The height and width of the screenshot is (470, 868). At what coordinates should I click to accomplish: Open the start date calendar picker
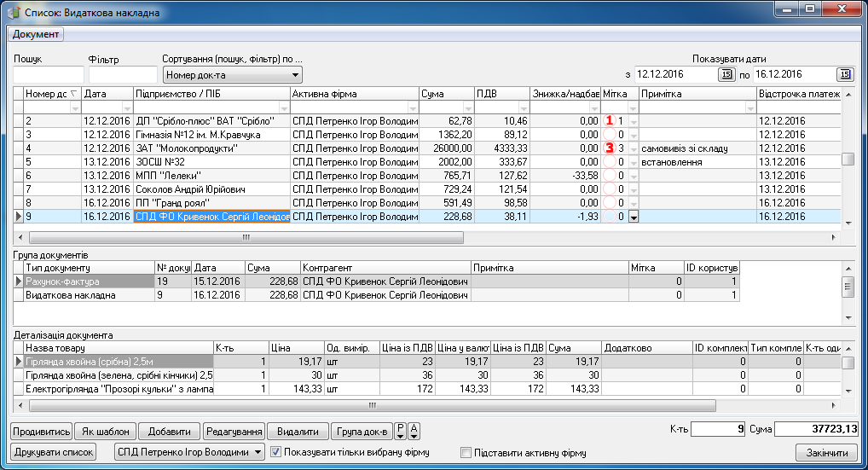tap(726, 75)
